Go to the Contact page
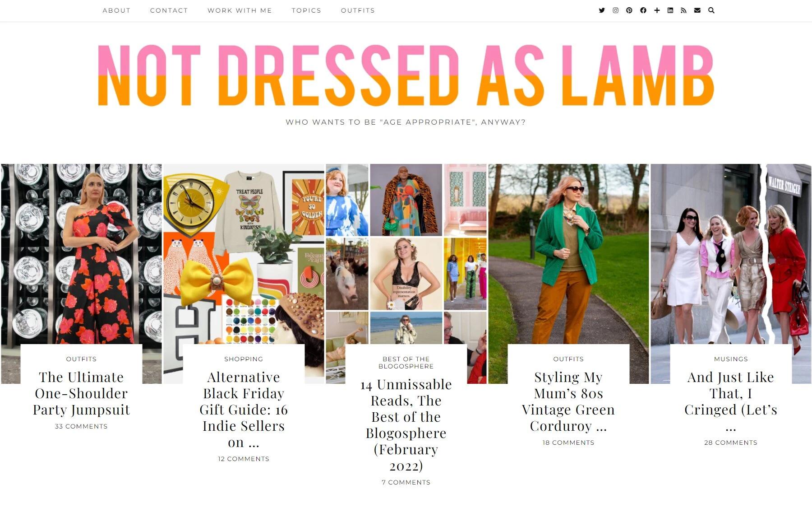Image resolution: width=812 pixels, height=508 pixels. pyautogui.click(x=169, y=10)
